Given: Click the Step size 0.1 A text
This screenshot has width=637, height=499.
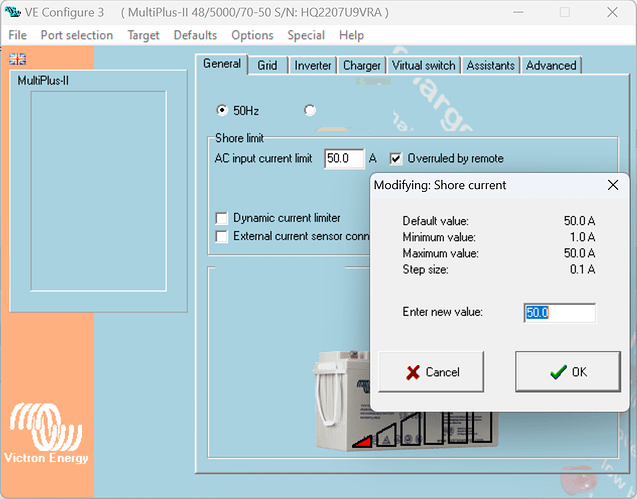Looking at the screenshot, I should (583, 269).
